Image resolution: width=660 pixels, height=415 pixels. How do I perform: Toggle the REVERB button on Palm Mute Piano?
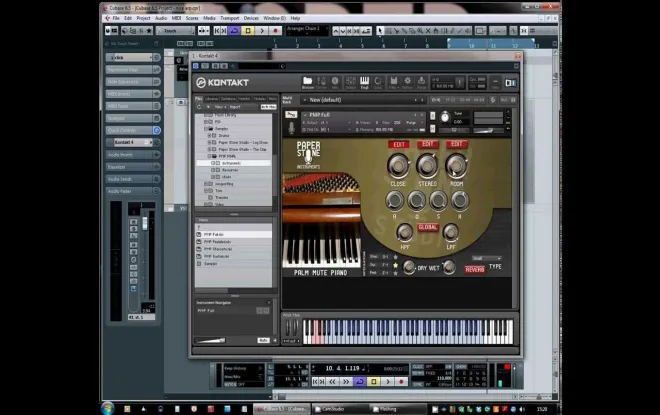(475, 269)
